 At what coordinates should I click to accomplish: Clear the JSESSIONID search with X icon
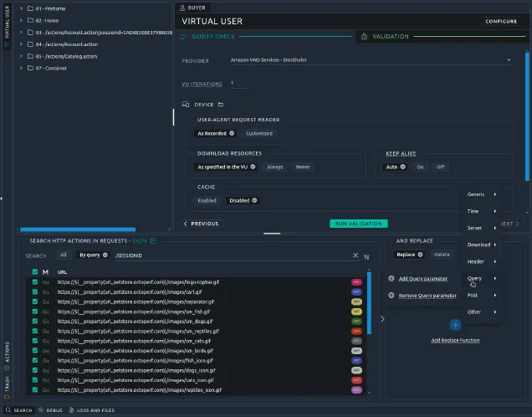pyautogui.click(x=356, y=255)
